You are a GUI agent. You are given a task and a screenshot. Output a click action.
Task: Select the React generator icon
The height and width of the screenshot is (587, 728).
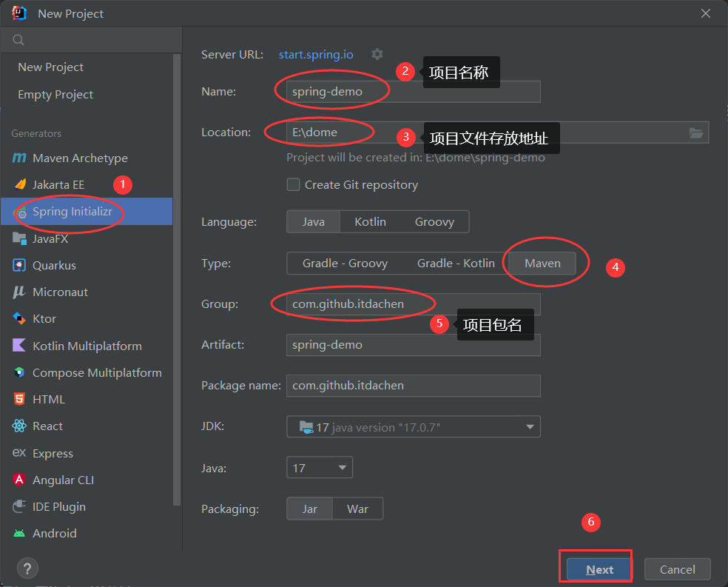point(19,426)
